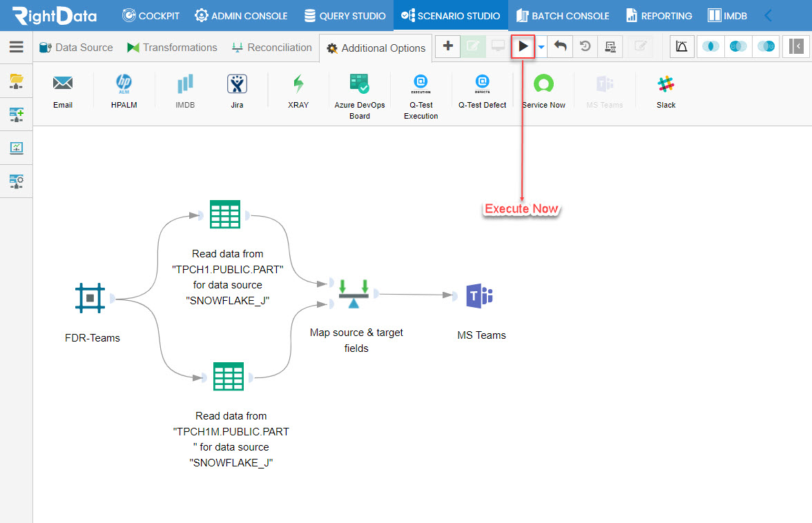Click the Execute Now play button
The image size is (812, 523).
(x=523, y=46)
